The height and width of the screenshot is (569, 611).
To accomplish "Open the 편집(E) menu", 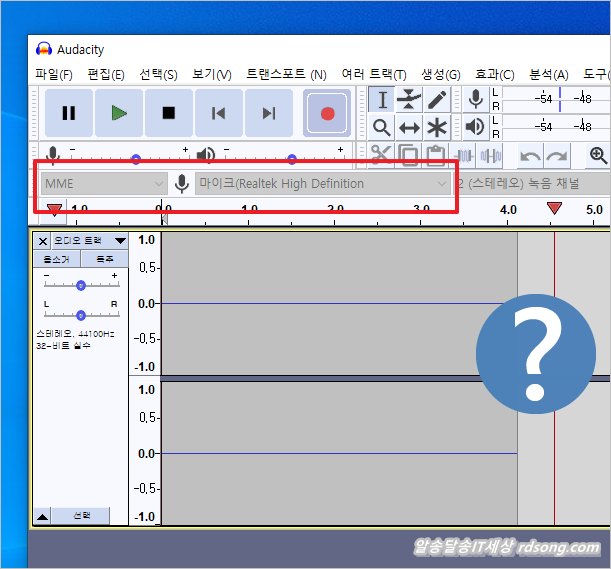I will (106, 74).
